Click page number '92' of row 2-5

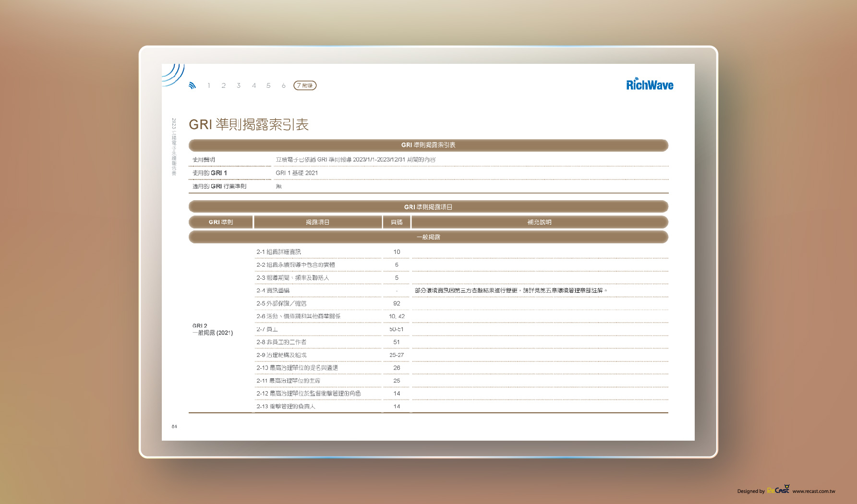point(397,303)
